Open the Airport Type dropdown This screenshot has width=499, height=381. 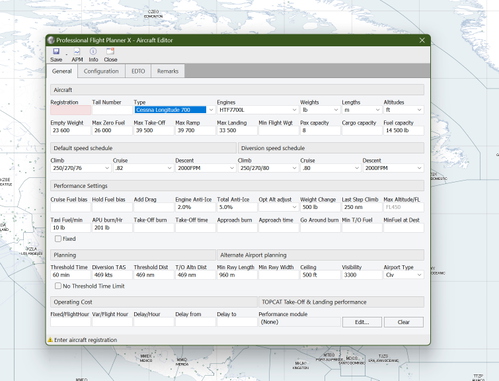[419, 275]
